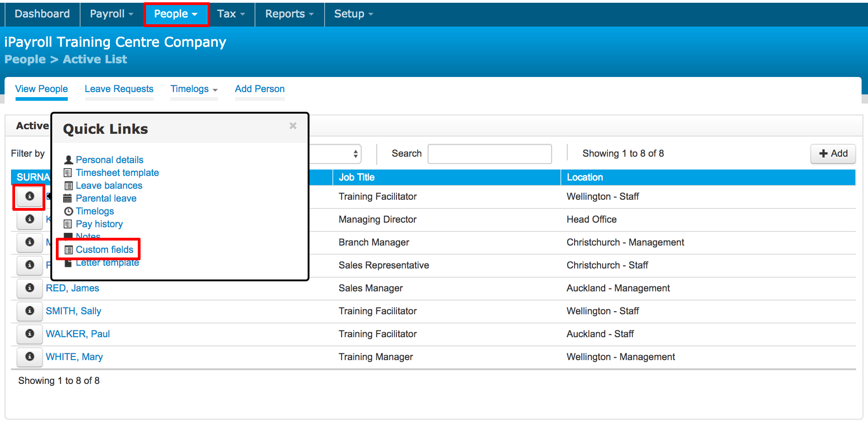Open info icon for Managing Director row
This screenshot has height=427, width=868.
tap(30, 219)
